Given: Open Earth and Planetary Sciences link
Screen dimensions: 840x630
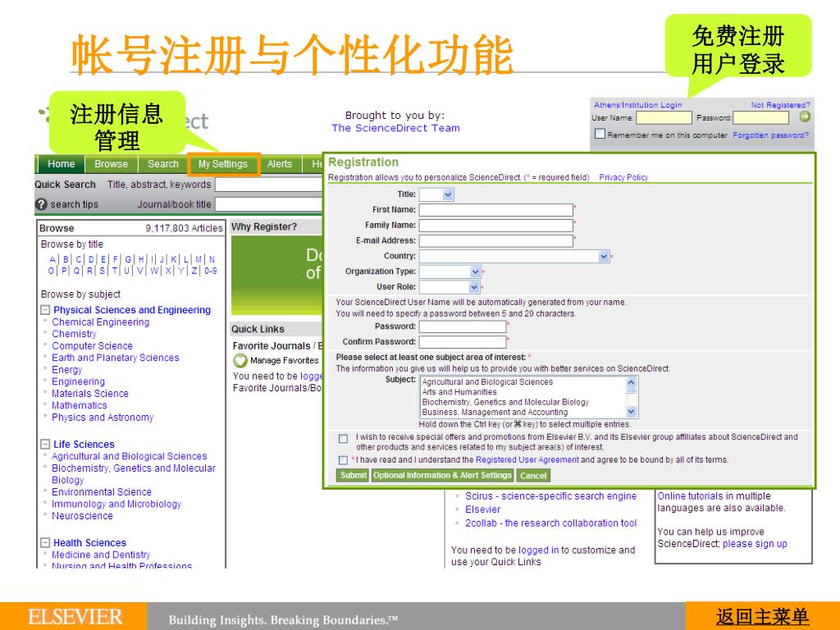Looking at the screenshot, I should [x=115, y=358].
